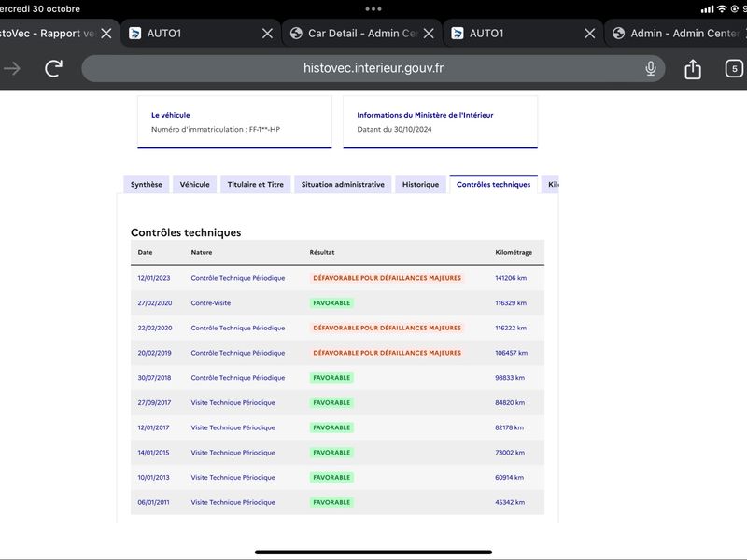
Task: Click the Le véhicule card
Action: point(235,122)
